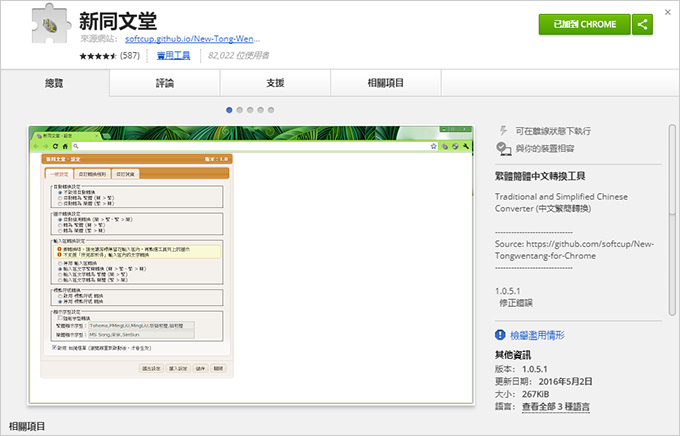680x436 pixels.
Task: Click the 相關項目 section heading at bottom
Action: 27,426
